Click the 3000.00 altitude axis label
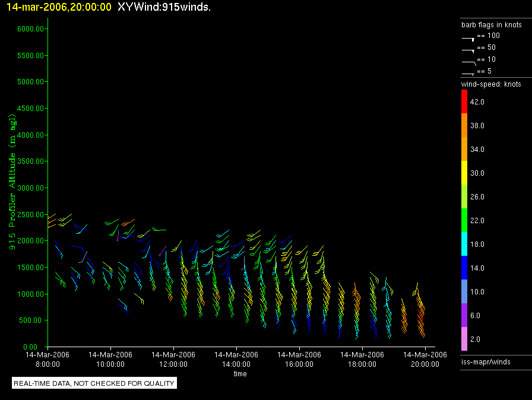The width and height of the screenshot is (532, 400). coord(30,188)
